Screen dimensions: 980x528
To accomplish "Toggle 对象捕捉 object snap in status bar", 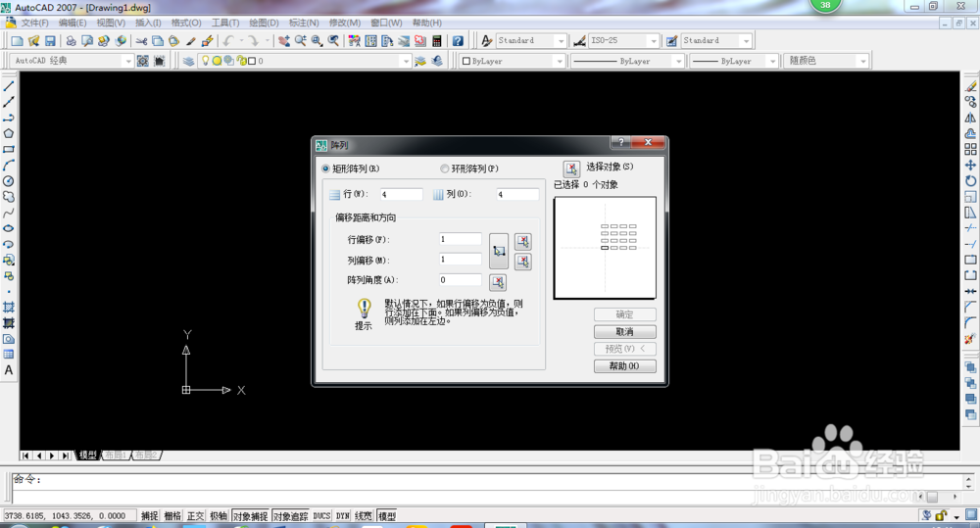I will pyautogui.click(x=251, y=516).
